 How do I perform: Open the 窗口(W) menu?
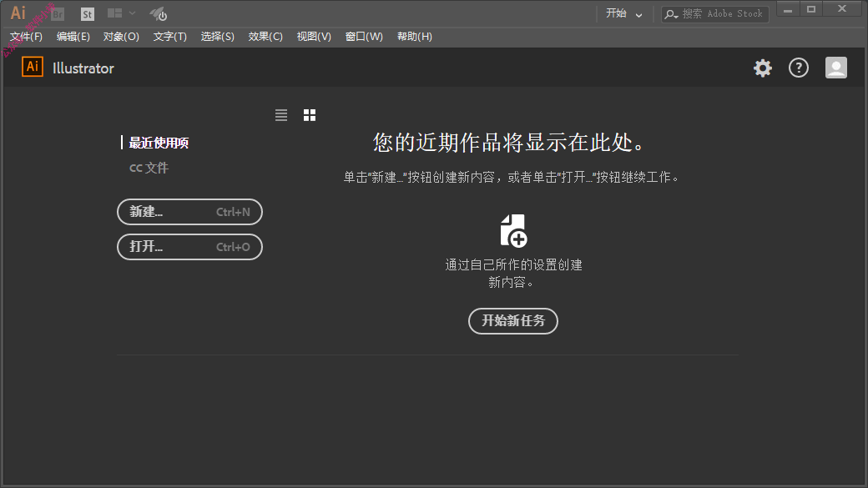[364, 37]
